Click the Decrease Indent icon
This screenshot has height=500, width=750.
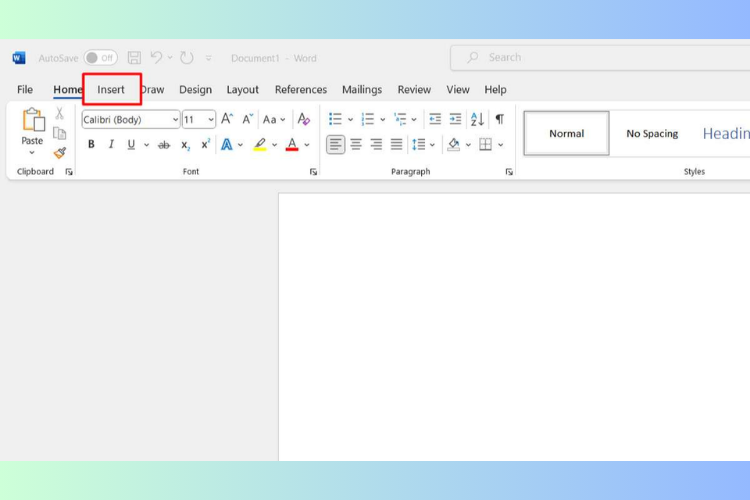(x=435, y=119)
